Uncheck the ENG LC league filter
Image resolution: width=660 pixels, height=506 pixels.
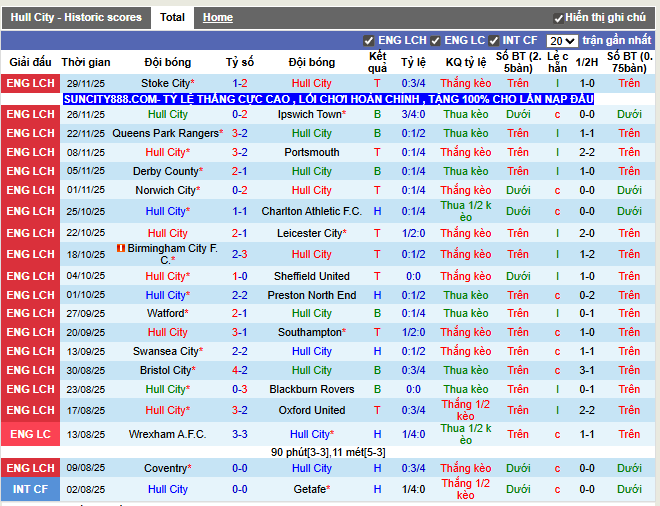click(x=435, y=41)
